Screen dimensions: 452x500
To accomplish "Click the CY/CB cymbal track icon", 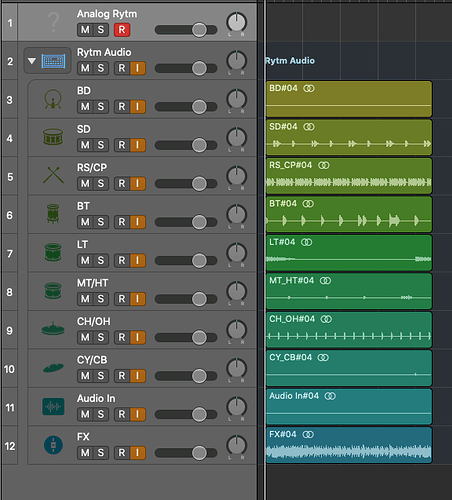I will click(x=53, y=368).
